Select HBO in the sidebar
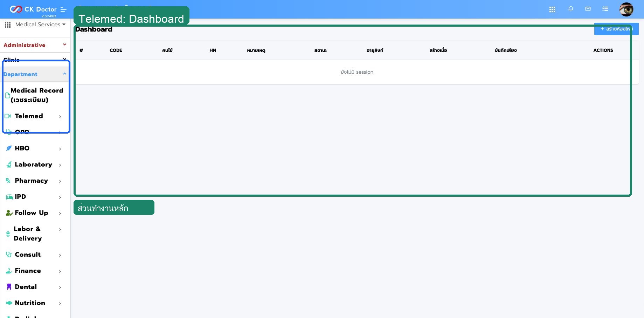The width and height of the screenshot is (644, 318). coord(22,148)
